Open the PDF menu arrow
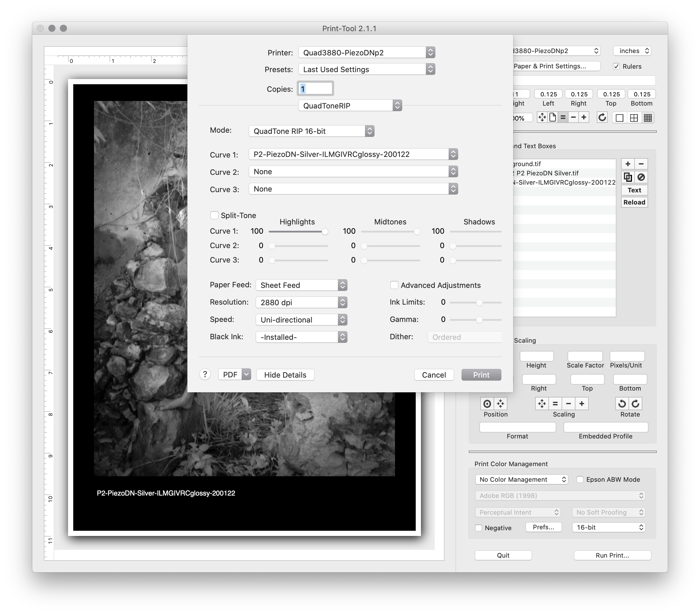 coord(246,374)
